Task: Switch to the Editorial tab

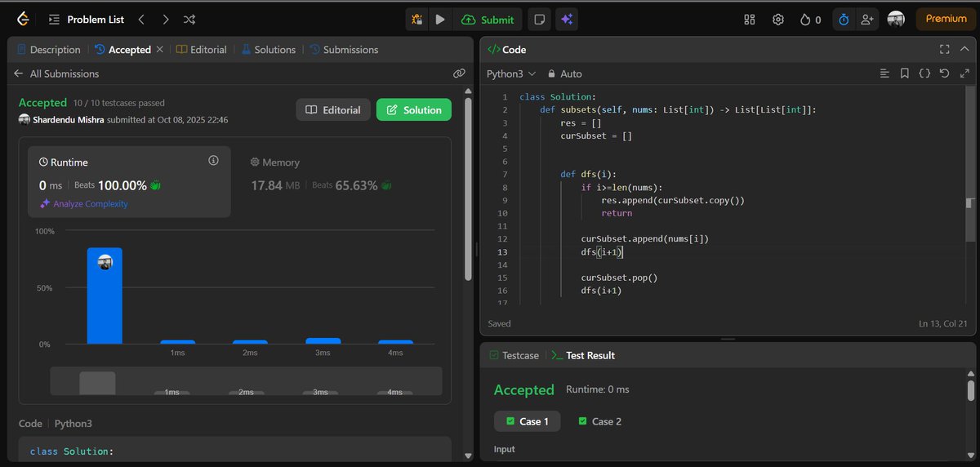Action: (201, 50)
